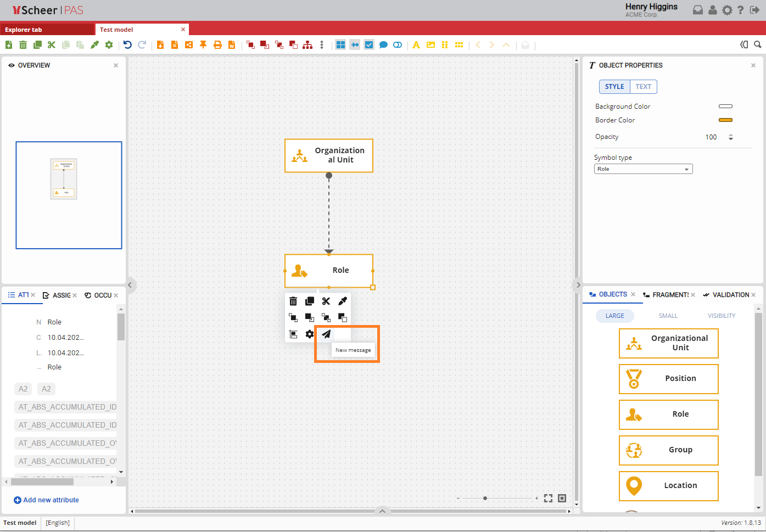Click the black trash icon in context popup
This screenshot has height=532, width=766.
293,301
